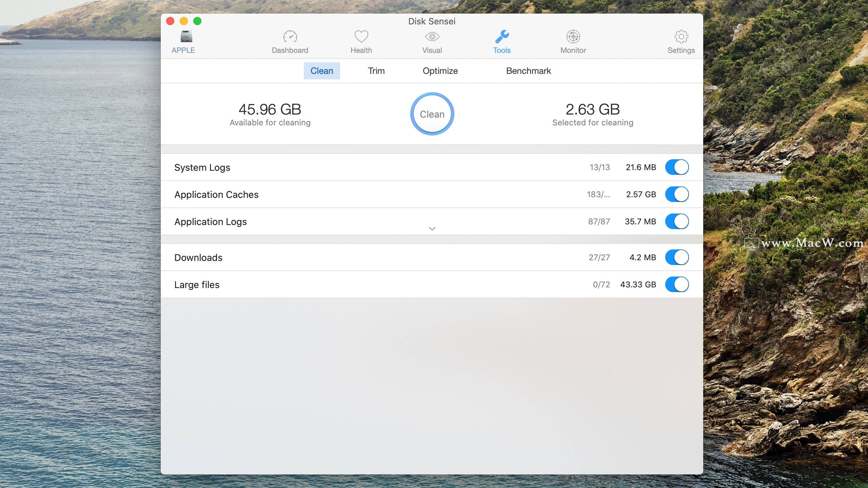This screenshot has width=868, height=488.
Task: Disable the System Logs toggle
Action: 677,167
